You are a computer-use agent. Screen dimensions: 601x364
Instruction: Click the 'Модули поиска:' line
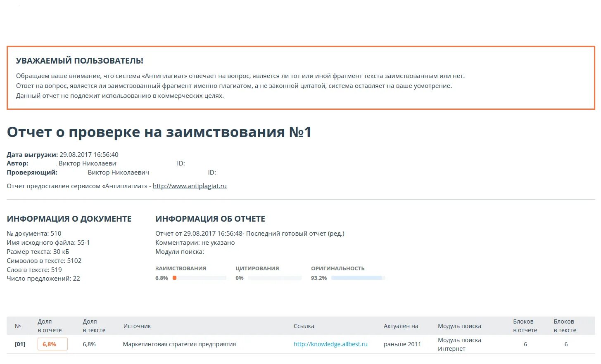click(x=180, y=252)
